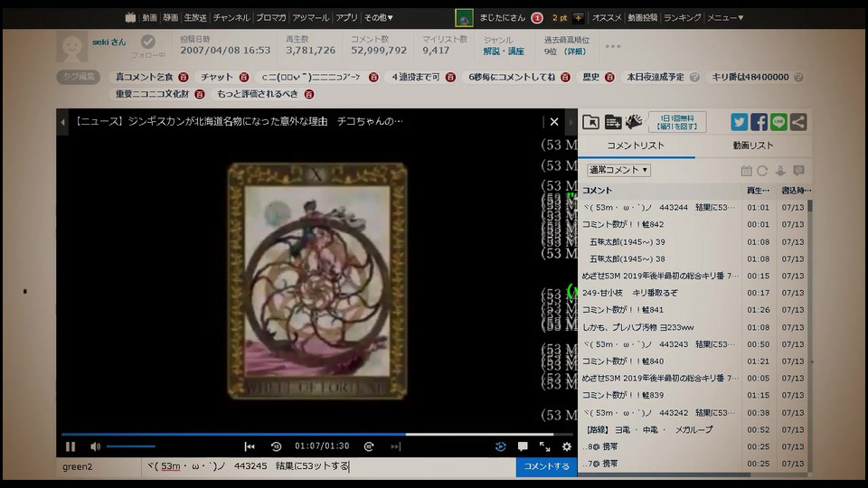Open the 歴史 tag

[x=591, y=77]
